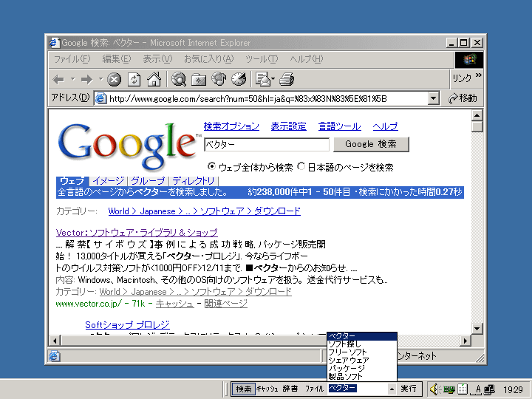This screenshot has width=532, height=399.
Task: Open the ファイル(F) menu
Action: [72, 59]
